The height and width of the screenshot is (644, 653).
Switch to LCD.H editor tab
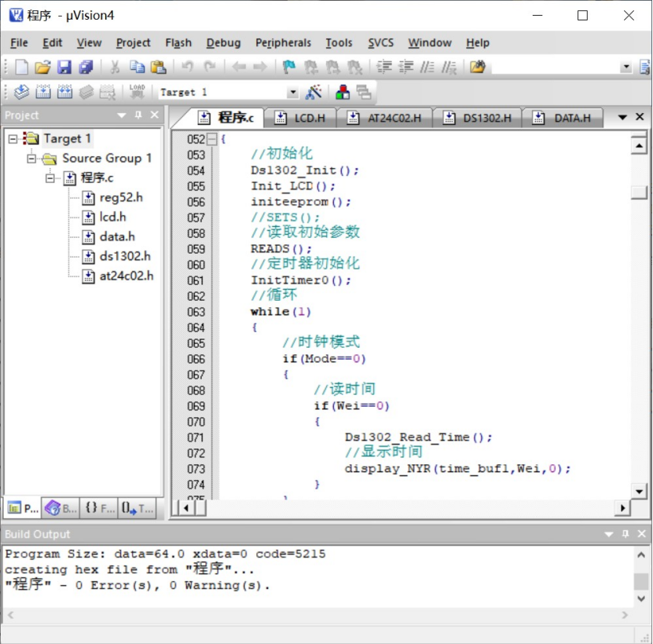(300, 119)
